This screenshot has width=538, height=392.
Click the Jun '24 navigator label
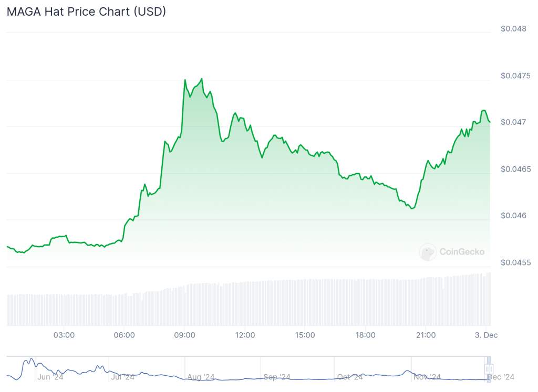50,377
